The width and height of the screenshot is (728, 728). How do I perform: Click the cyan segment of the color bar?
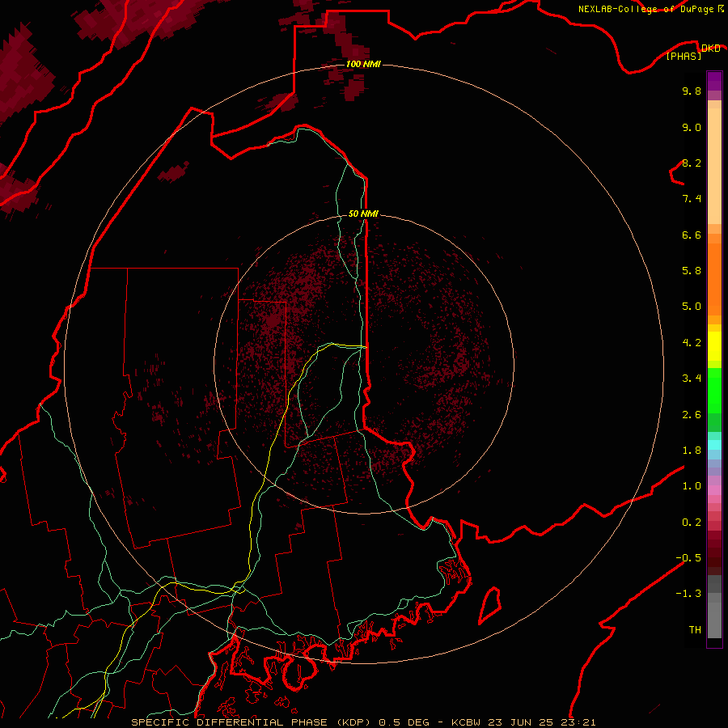click(714, 445)
